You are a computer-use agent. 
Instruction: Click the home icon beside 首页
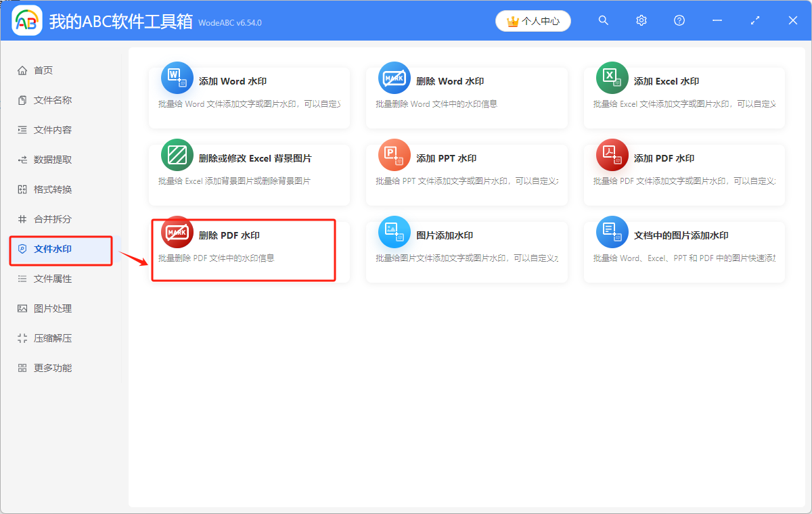[22, 70]
